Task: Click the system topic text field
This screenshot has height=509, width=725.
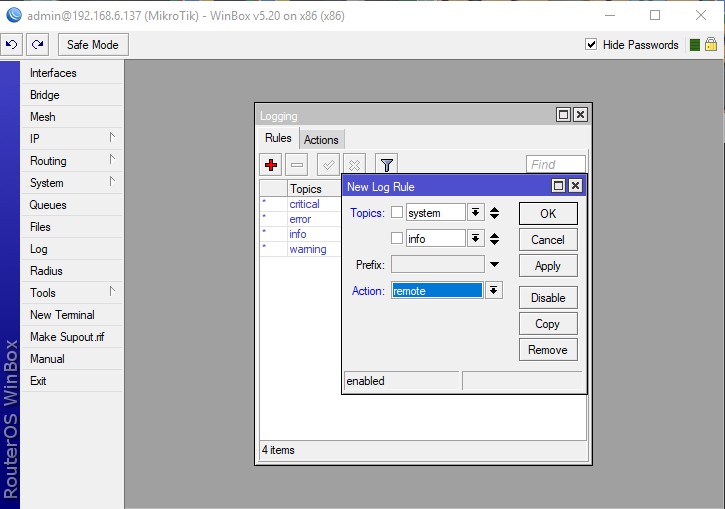Action: (x=436, y=213)
